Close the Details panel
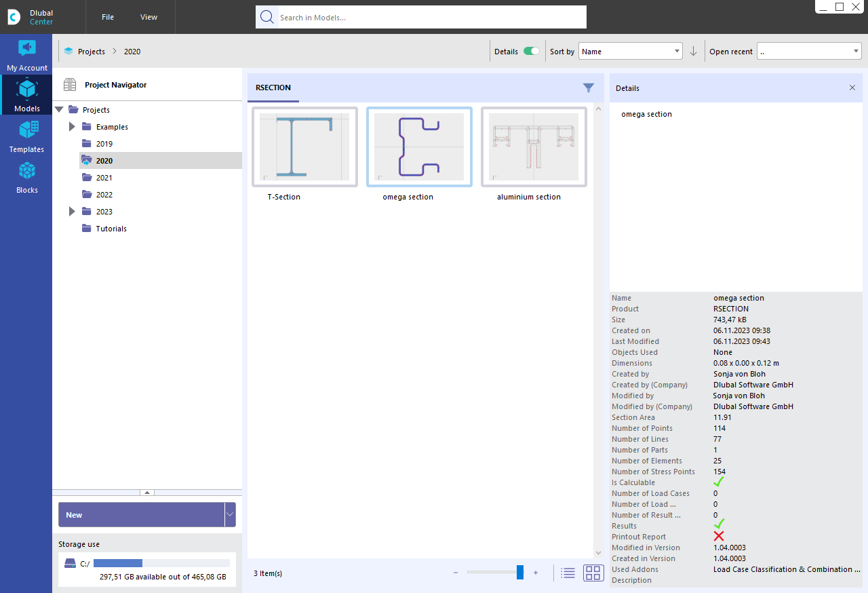Screen dimensions: 868x593 (x=852, y=88)
